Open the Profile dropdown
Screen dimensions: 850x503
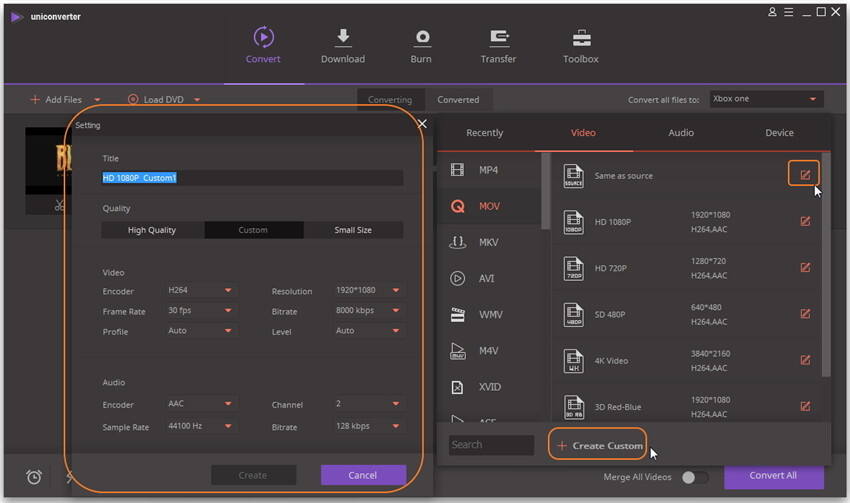tap(199, 331)
